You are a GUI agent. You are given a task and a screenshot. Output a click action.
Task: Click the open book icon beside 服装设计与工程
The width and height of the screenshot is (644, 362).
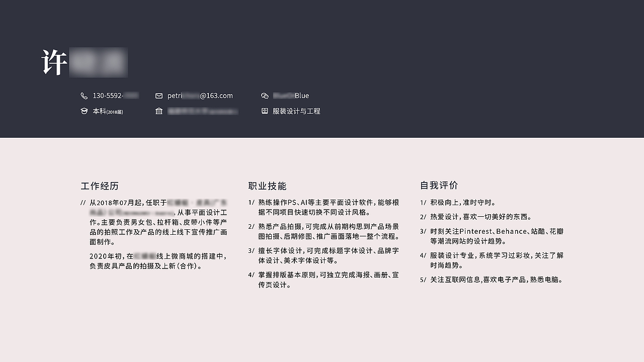pos(265,111)
